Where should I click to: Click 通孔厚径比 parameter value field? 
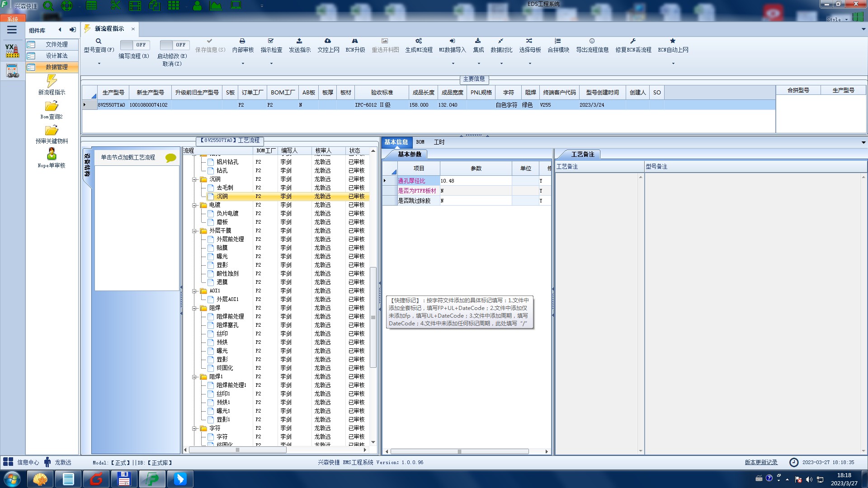pos(475,181)
